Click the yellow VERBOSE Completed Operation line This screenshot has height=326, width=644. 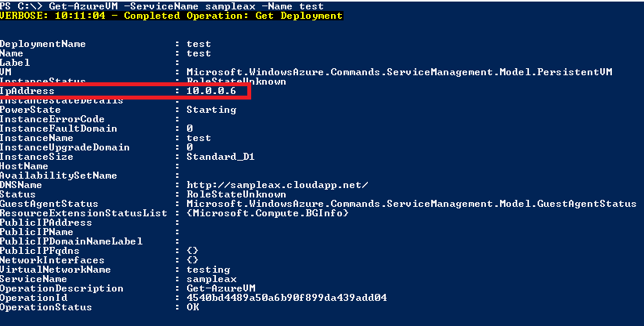[171, 16]
